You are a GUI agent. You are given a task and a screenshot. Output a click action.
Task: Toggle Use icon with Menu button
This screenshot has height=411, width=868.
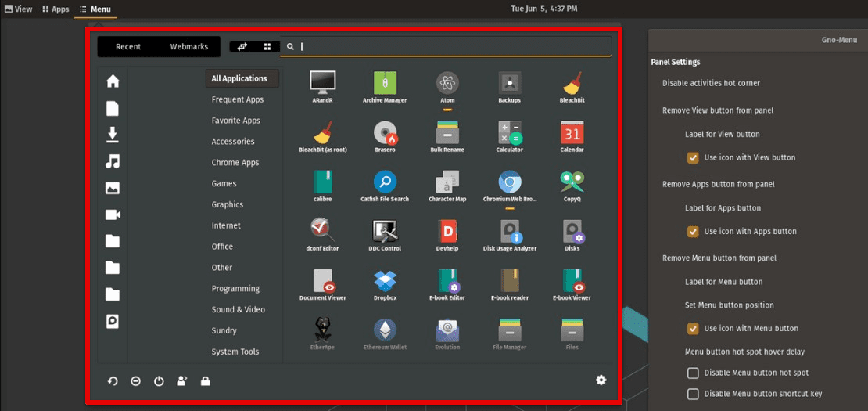pyautogui.click(x=693, y=329)
